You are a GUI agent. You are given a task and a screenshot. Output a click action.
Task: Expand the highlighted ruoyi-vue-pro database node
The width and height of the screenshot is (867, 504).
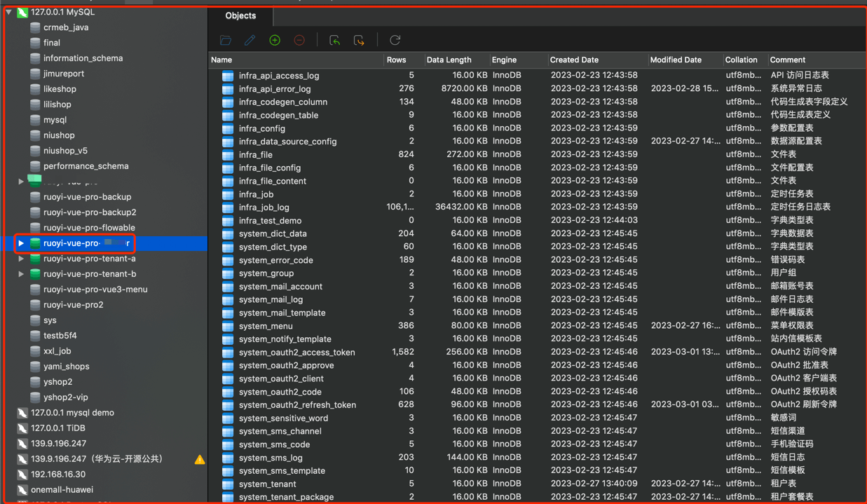coord(21,243)
